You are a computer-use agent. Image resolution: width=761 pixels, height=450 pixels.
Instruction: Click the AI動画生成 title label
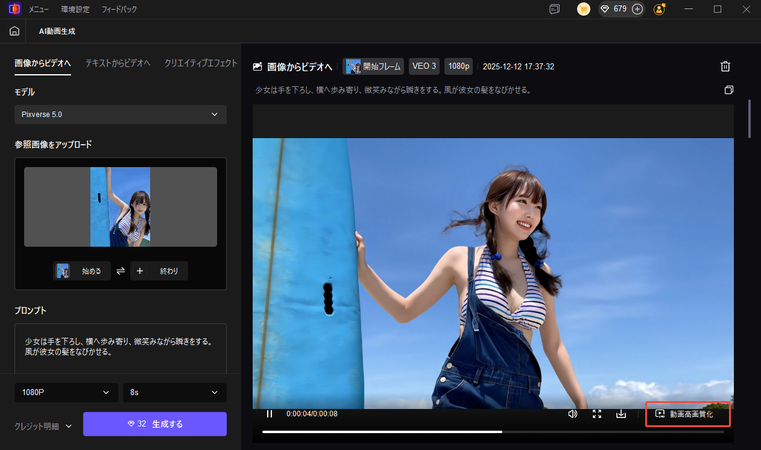click(57, 31)
